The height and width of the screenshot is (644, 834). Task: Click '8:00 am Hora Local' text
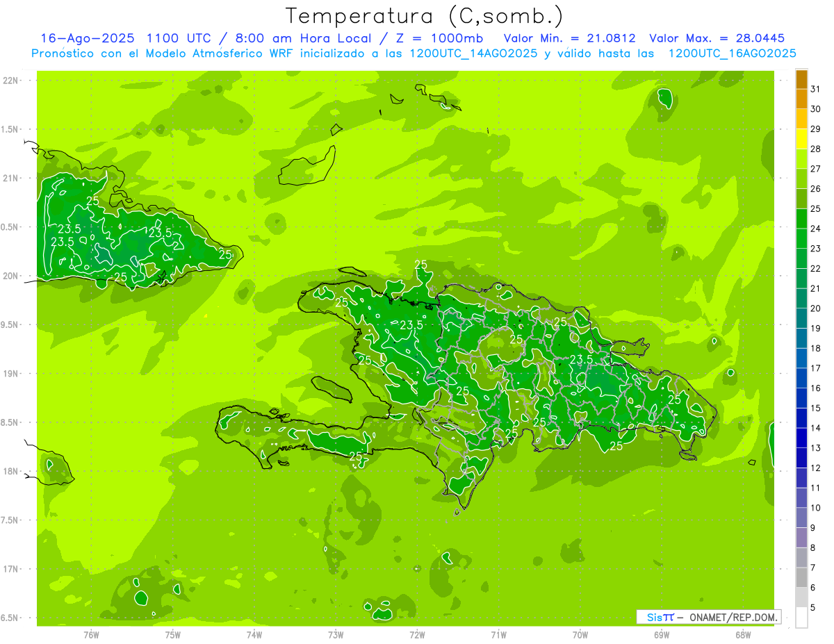point(303,38)
